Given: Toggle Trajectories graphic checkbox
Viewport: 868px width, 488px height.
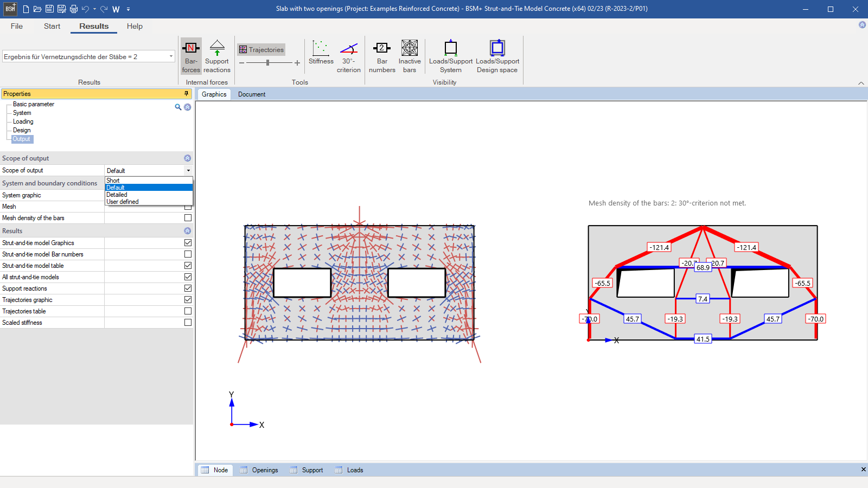Looking at the screenshot, I should click(188, 300).
